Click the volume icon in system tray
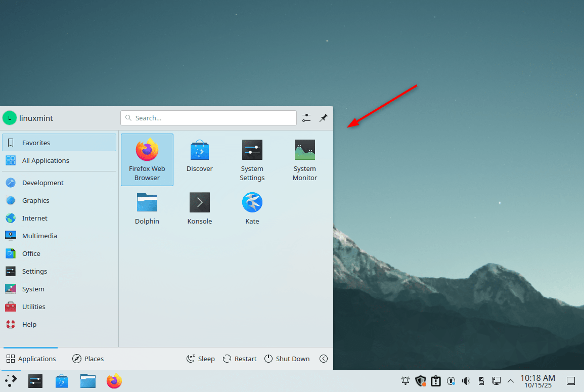 (x=466, y=381)
